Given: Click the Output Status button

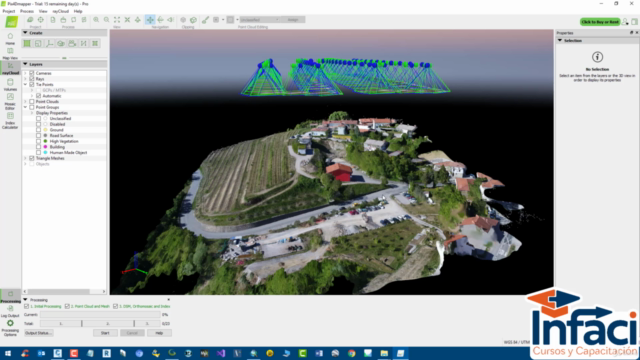Looking at the screenshot, I should tap(38, 333).
